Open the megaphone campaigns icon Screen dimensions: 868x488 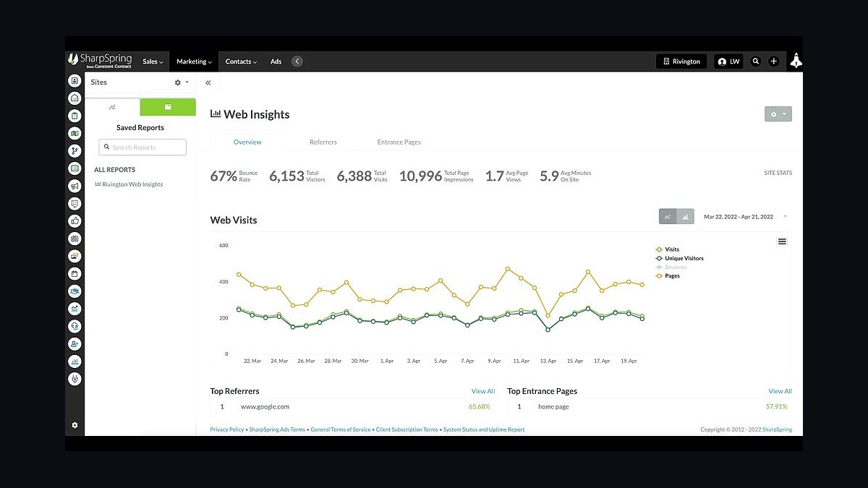tap(75, 186)
